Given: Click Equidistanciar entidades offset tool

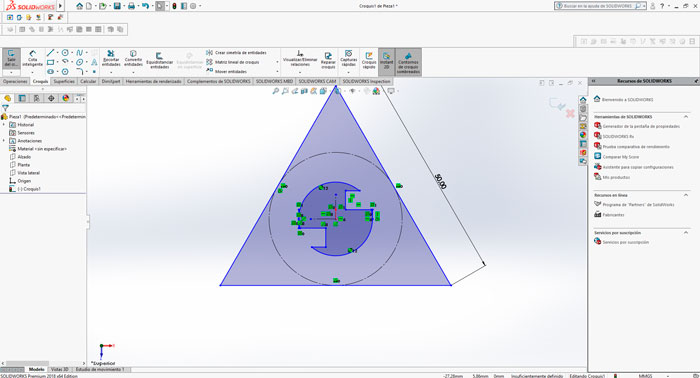Looking at the screenshot, I should tap(159, 61).
